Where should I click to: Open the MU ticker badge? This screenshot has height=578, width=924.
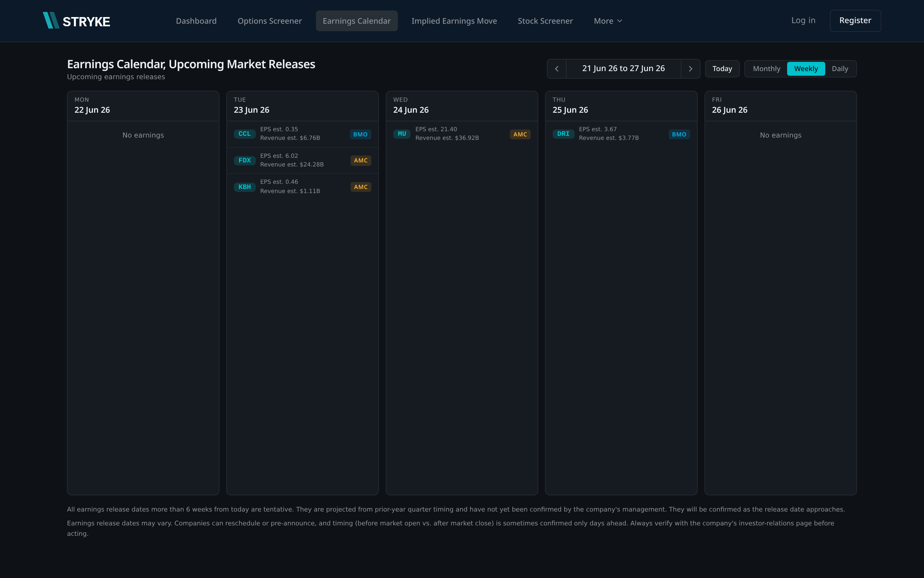(402, 134)
